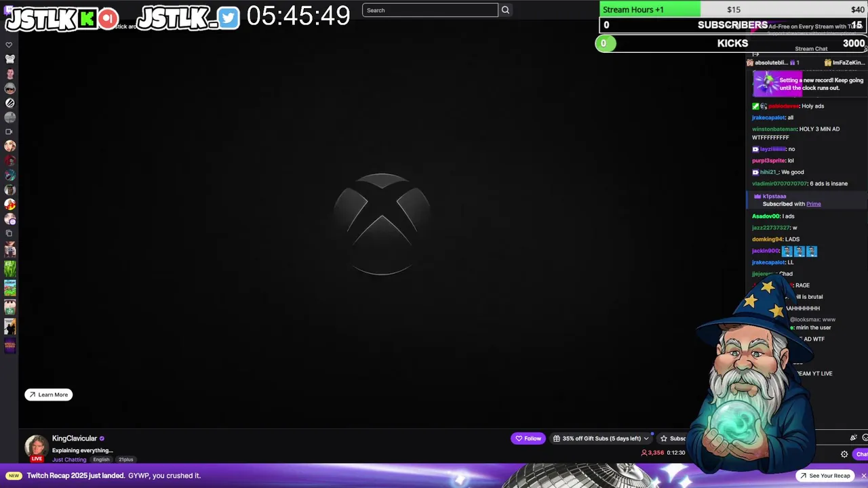Click username jazz22737327 in chat
This screenshot has width=868, height=488.
tap(771, 228)
